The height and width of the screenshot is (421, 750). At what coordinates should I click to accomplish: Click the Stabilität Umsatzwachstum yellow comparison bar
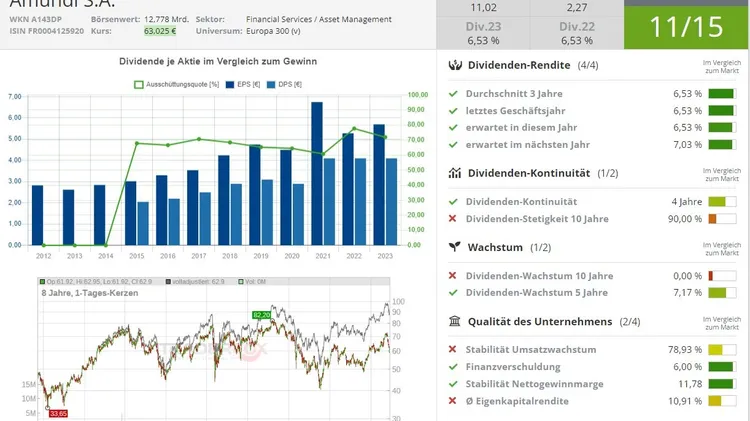pyautogui.click(x=722, y=350)
